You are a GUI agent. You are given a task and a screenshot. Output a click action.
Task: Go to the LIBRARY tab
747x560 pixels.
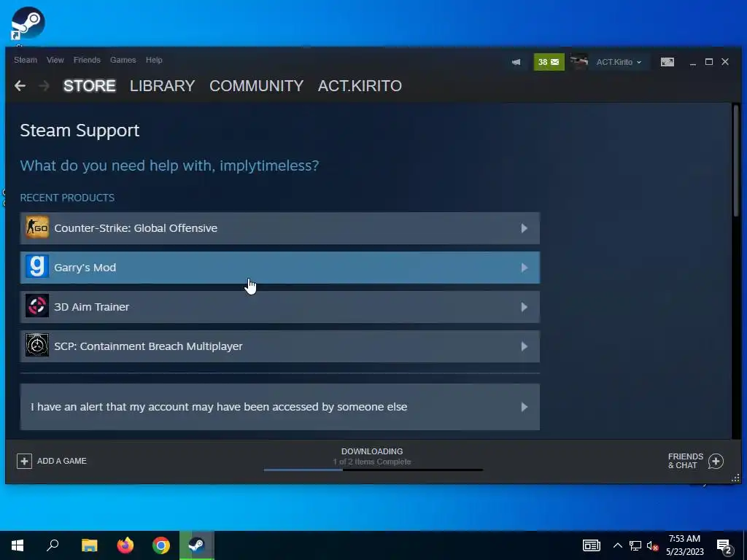tap(162, 86)
